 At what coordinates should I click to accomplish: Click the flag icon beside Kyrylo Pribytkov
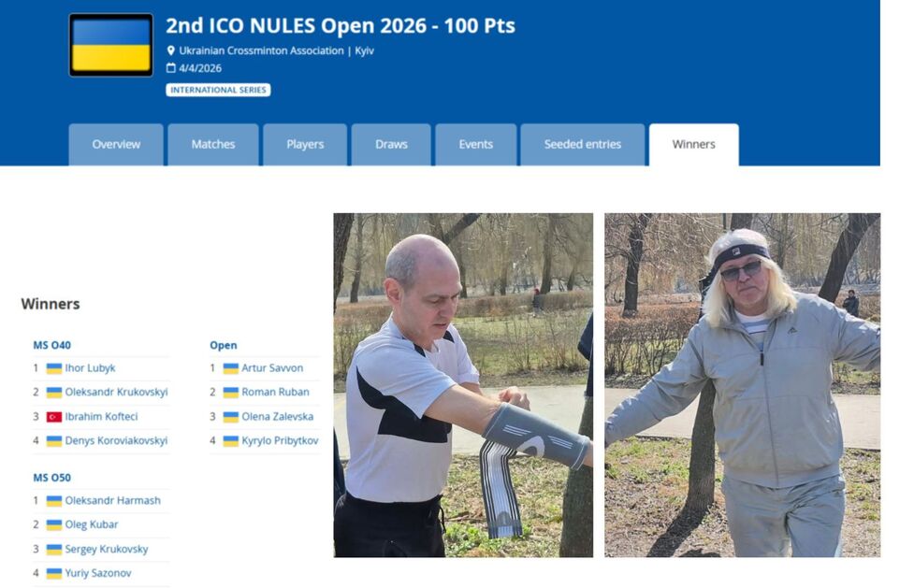231,440
